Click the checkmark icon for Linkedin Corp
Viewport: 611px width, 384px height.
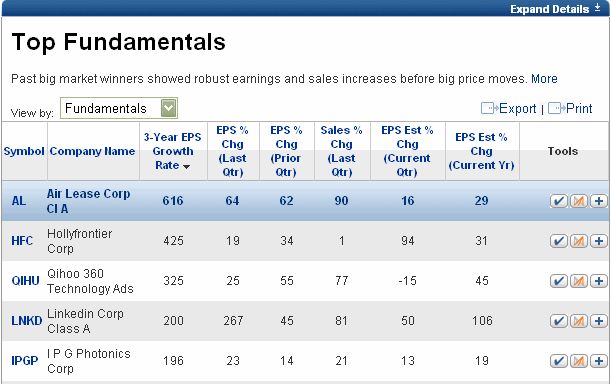click(558, 321)
